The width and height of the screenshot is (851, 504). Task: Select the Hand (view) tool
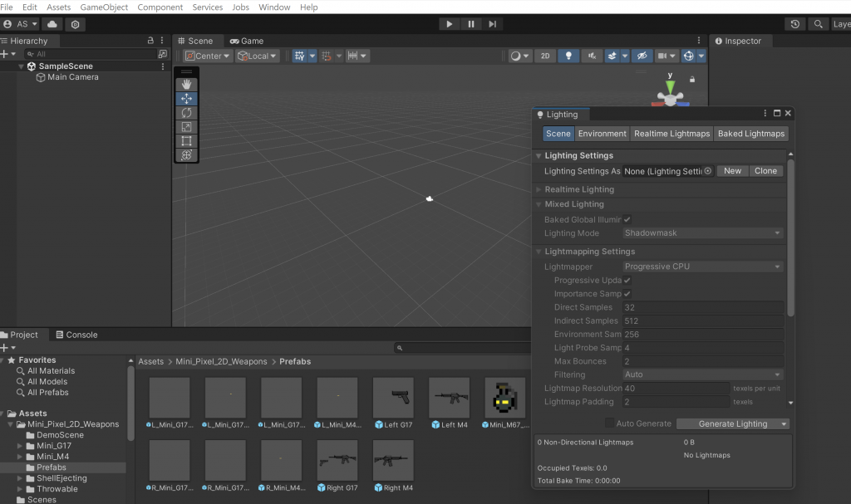point(186,84)
